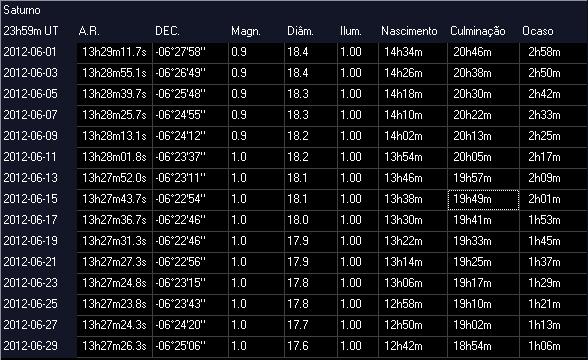Click rise time cell 14h34m
588x360 pixels.
point(413,52)
